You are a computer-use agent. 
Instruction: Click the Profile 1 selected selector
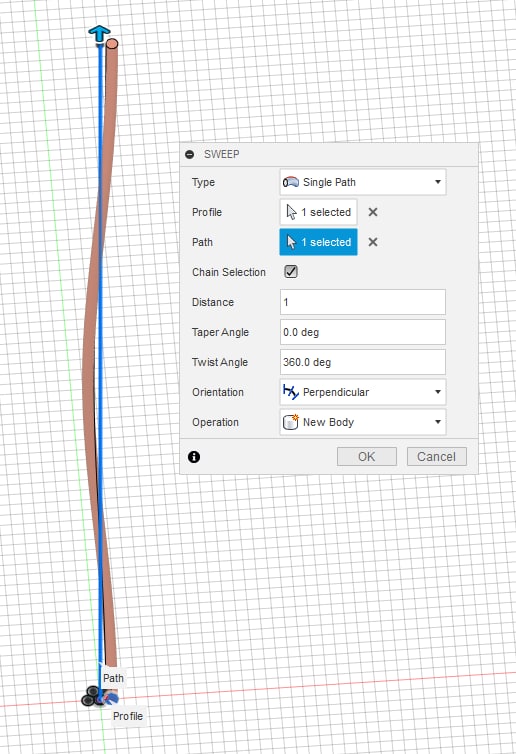pos(318,212)
